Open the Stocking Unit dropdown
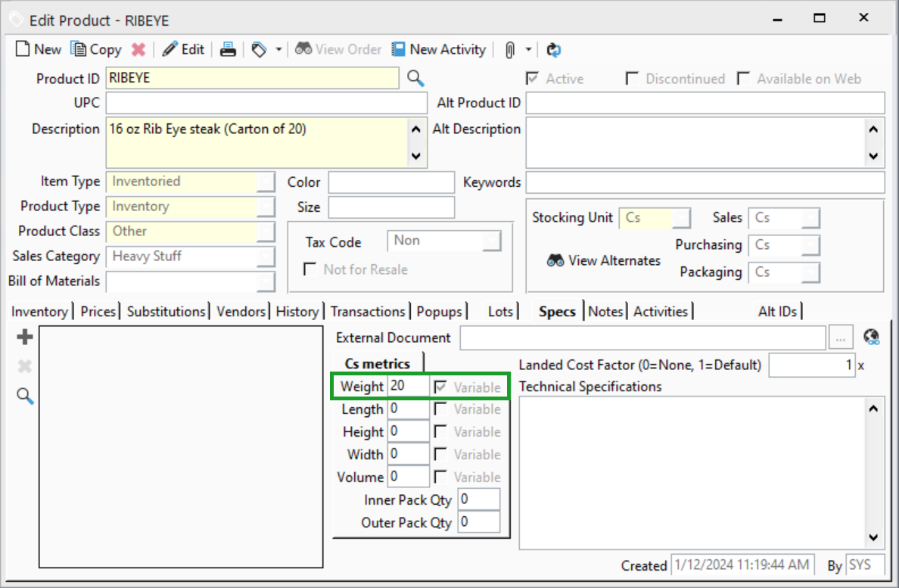The height and width of the screenshot is (588, 899). (681, 218)
